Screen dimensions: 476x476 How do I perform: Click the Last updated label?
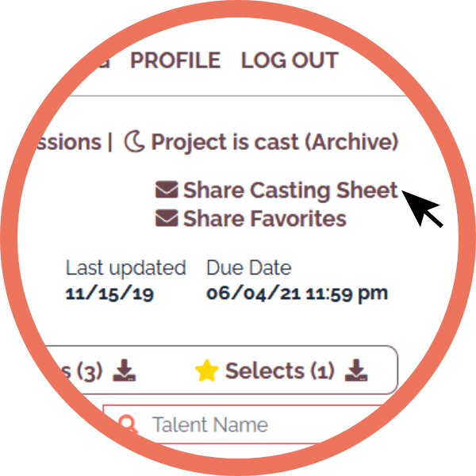(125, 268)
